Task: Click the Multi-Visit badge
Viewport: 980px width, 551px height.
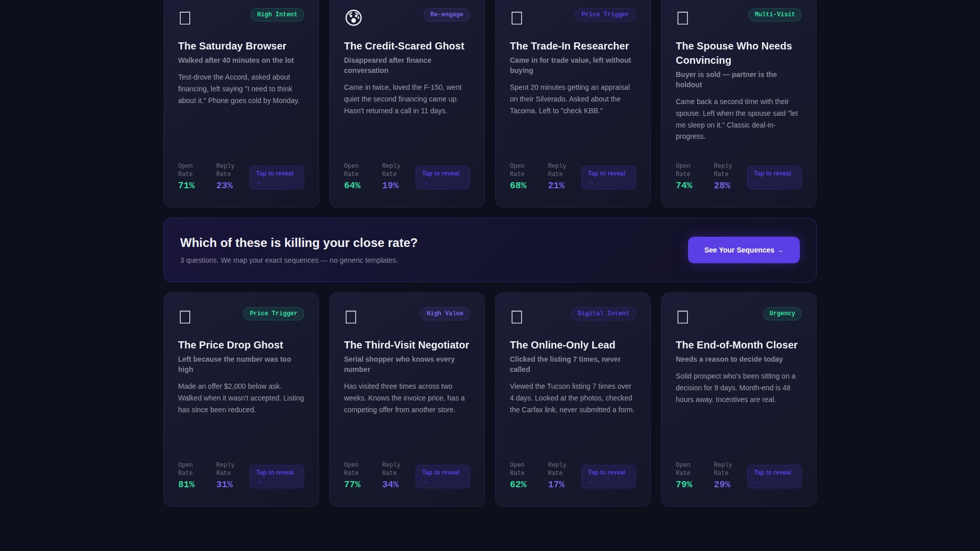Action: pos(774,14)
